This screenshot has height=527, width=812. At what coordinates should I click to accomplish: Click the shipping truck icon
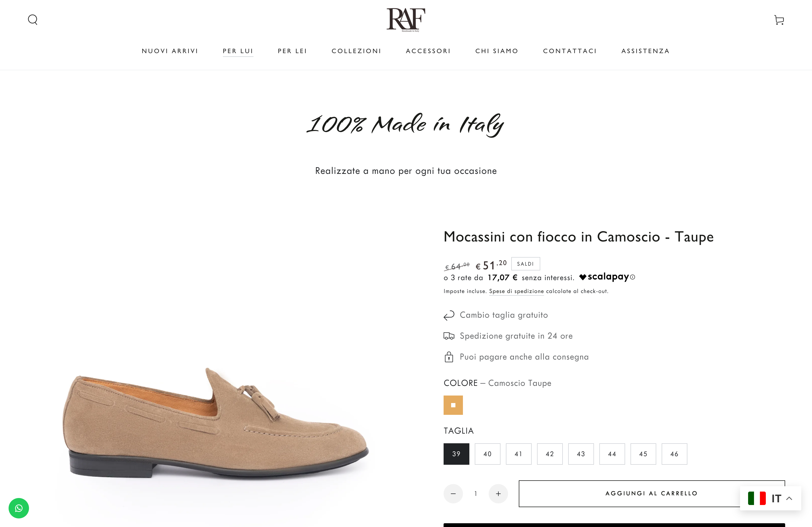coord(449,336)
